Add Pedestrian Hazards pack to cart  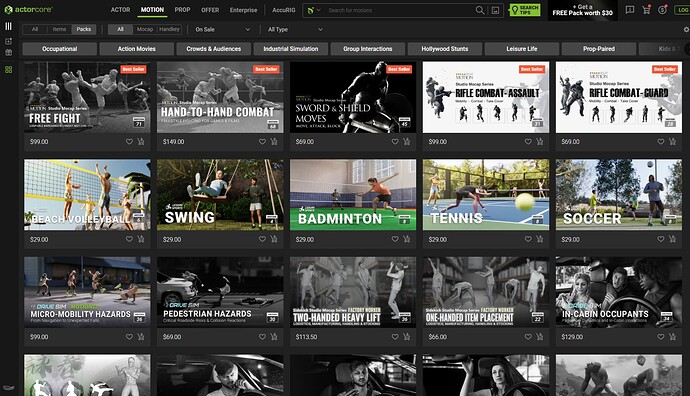pos(274,337)
